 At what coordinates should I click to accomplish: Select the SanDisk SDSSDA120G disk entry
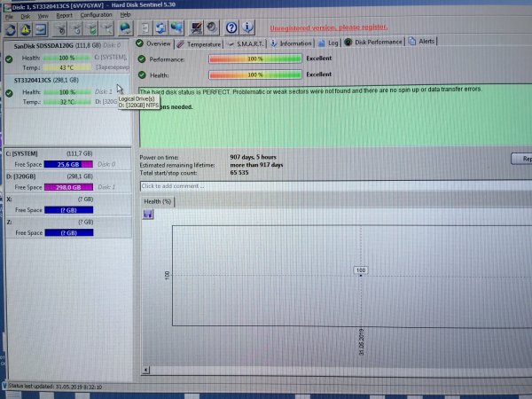pos(55,46)
